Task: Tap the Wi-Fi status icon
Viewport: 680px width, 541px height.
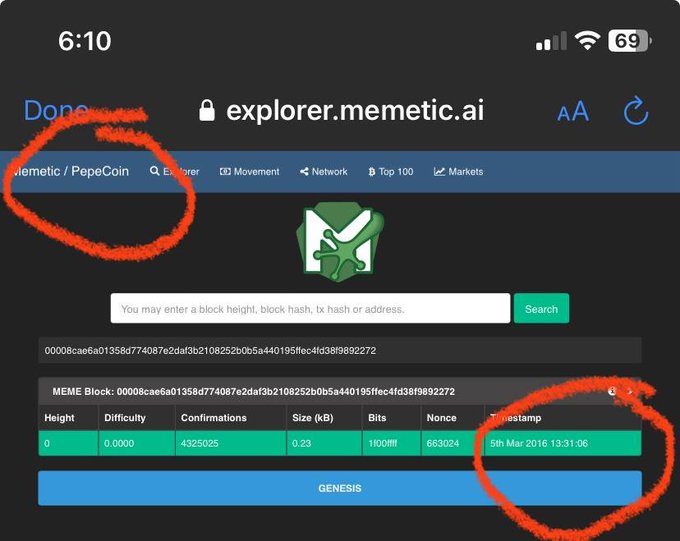Action: 587,41
